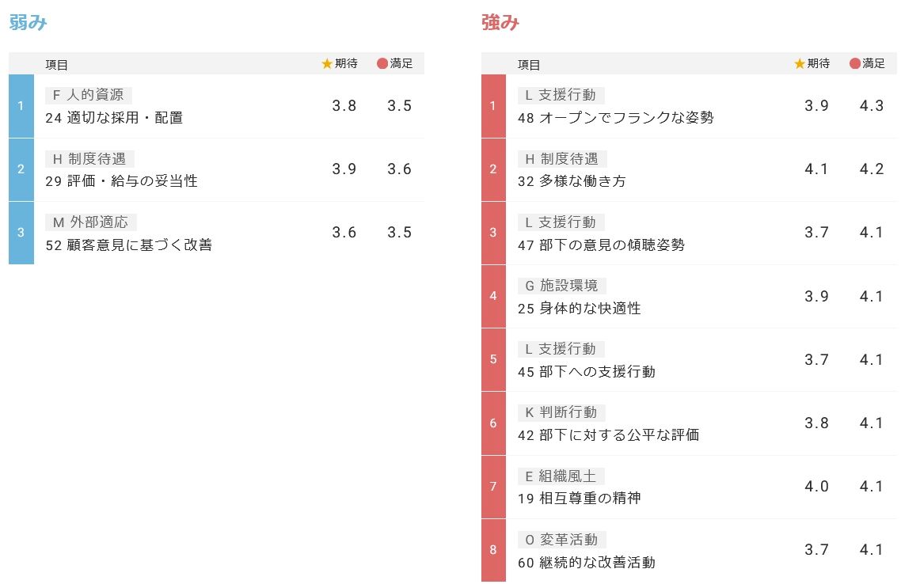This screenshot has height=588, width=901.
Task: Click the blue rank 3 badge under 弱み
Action: pos(21,233)
